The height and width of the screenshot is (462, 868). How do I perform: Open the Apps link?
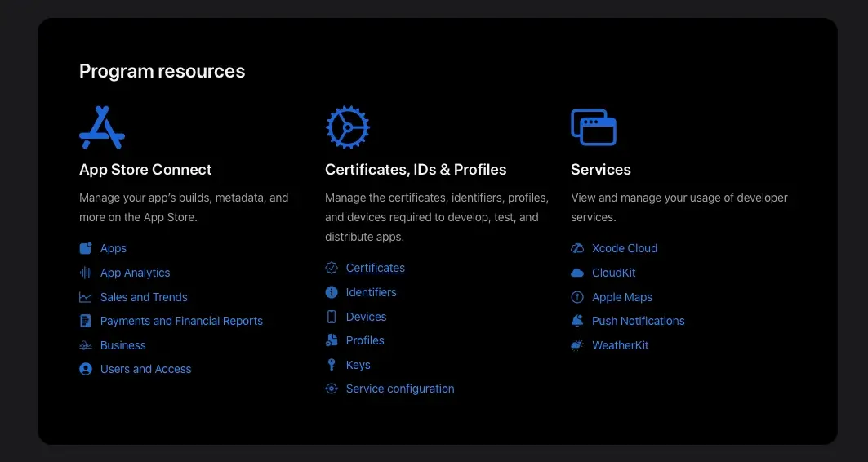click(113, 248)
